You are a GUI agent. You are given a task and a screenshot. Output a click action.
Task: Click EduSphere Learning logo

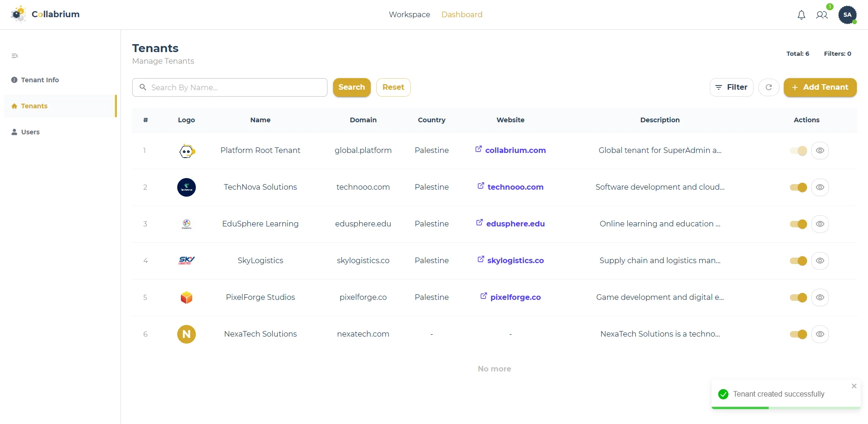pos(187,224)
